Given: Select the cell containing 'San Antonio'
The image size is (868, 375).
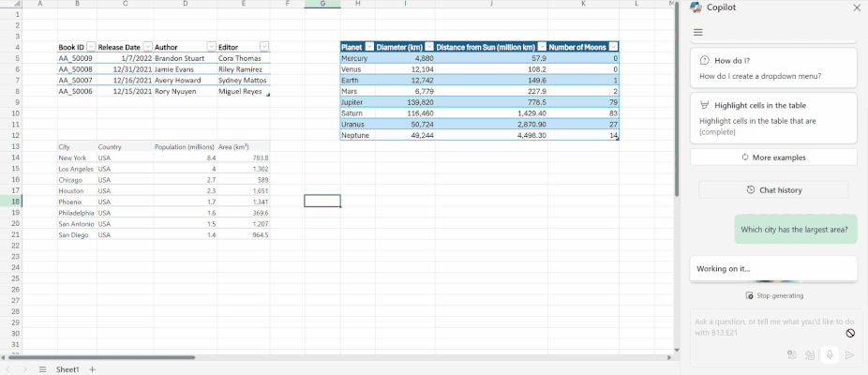Looking at the screenshot, I should tap(77, 224).
